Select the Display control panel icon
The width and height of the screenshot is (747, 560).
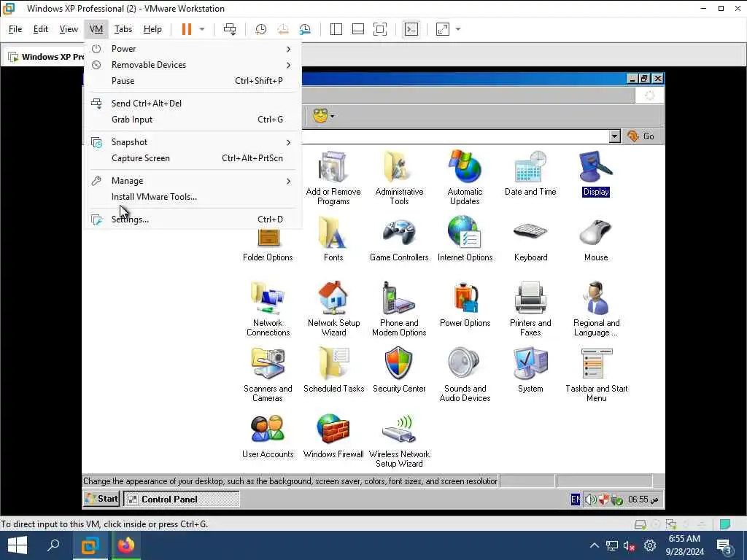pos(595,174)
